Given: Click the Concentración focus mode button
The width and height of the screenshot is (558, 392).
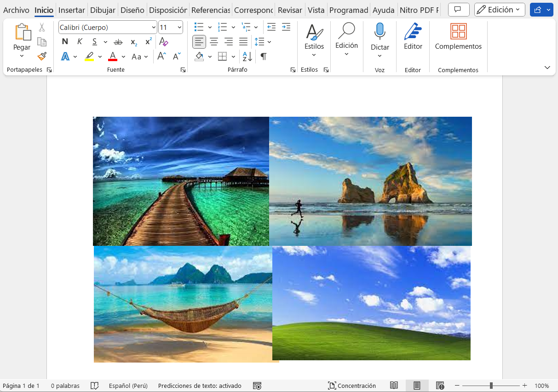Looking at the screenshot, I should pyautogui.click(x=352, y=386).
